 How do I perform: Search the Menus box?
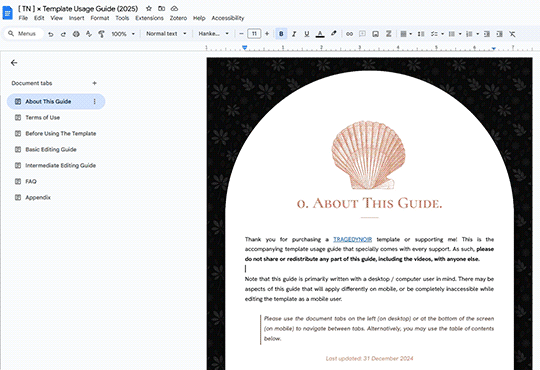[23, 34]
